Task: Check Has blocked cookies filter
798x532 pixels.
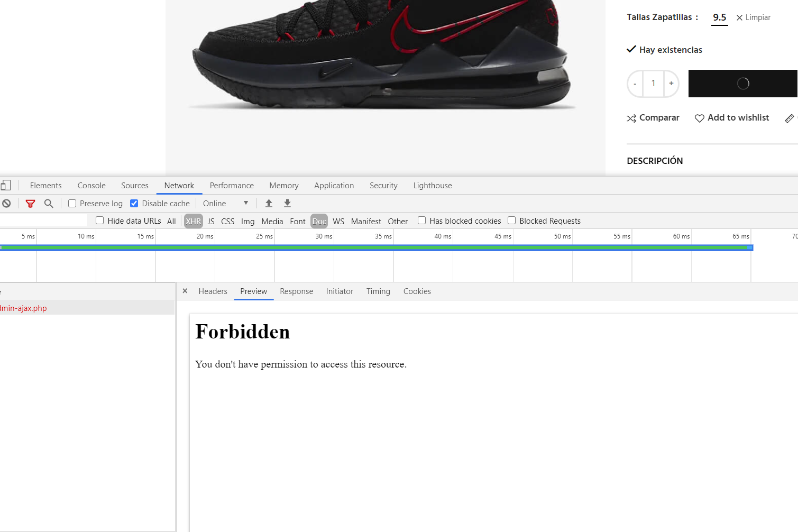Action: coord(421,221)
